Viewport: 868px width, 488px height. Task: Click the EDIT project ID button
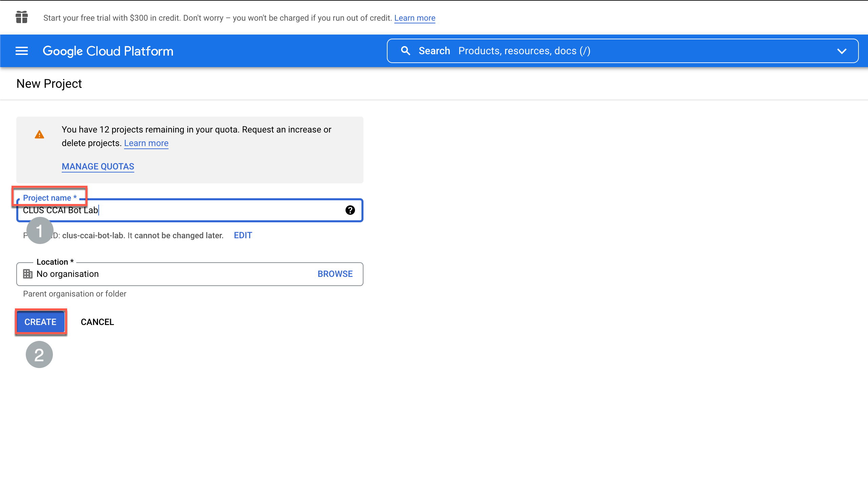[243, 235]
